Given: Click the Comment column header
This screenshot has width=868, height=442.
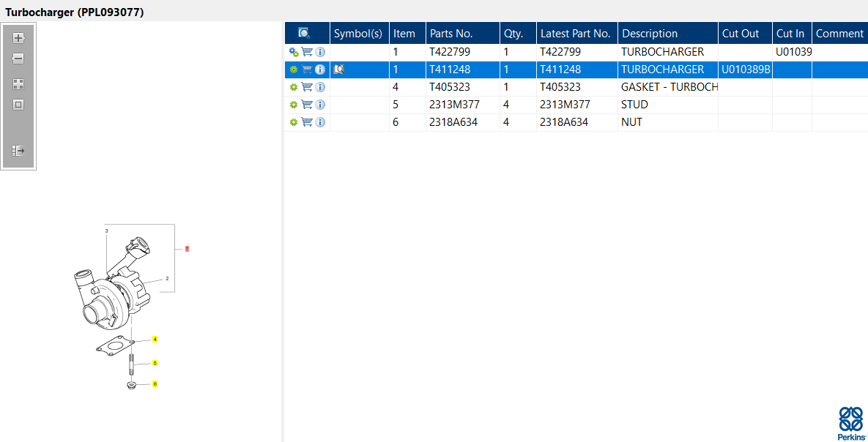Looking at the screenshot, I should pos(839,33).
